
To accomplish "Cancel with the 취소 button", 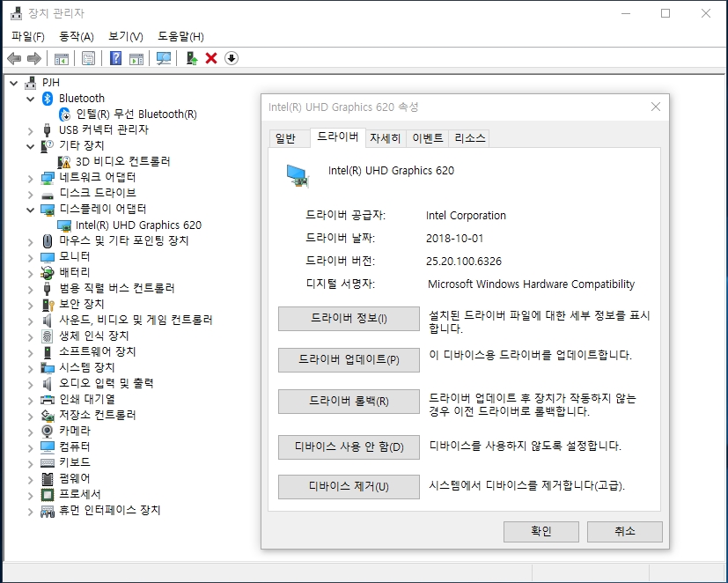I will (x=624, y=531).
